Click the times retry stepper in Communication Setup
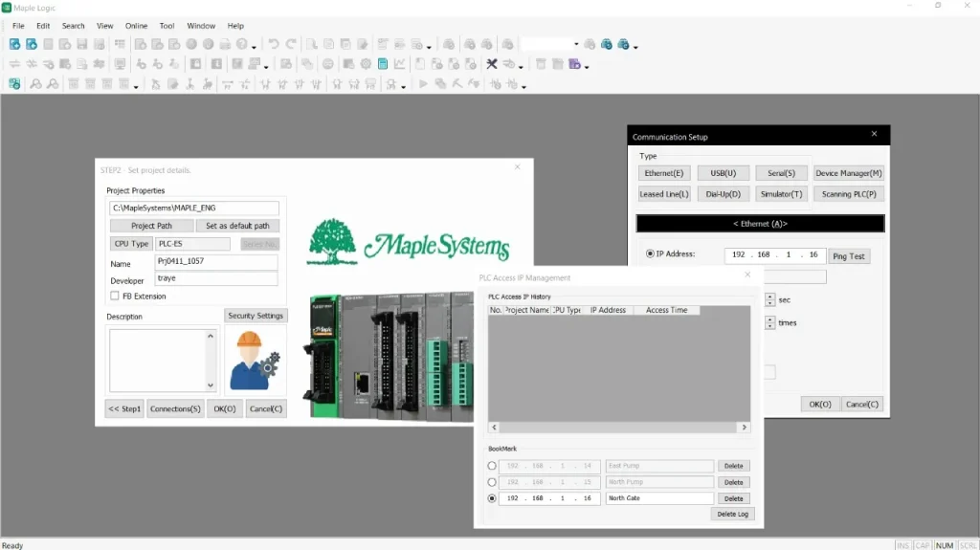 click(x=770, y=322)
